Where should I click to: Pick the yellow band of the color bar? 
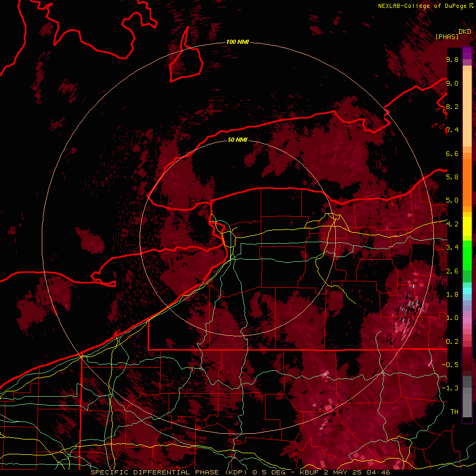pyautogui.click(x=467, y=226)
